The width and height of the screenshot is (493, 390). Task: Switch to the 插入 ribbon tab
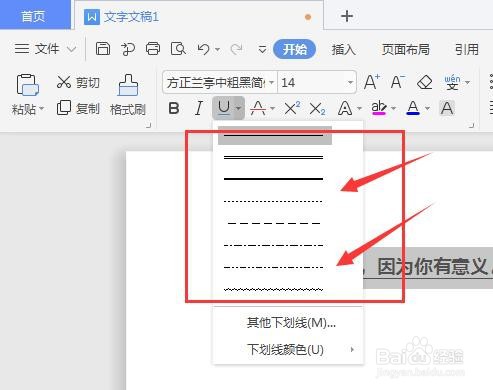tap(344, 49)
